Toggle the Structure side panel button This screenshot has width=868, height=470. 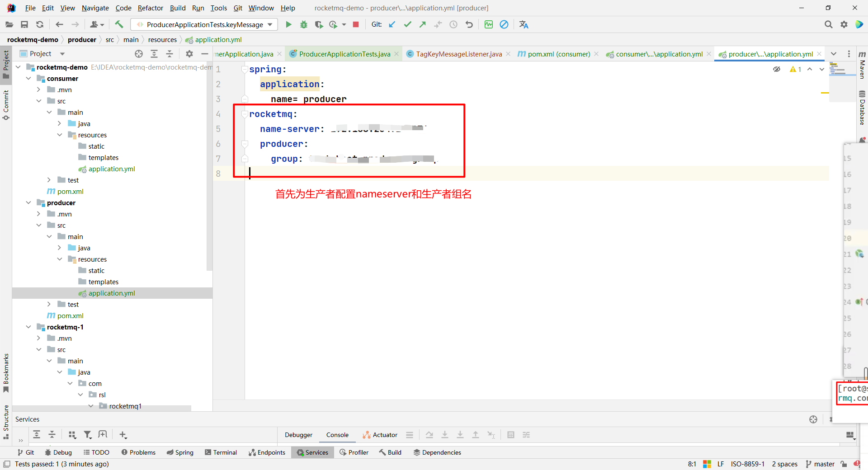(x=6, y=422)
